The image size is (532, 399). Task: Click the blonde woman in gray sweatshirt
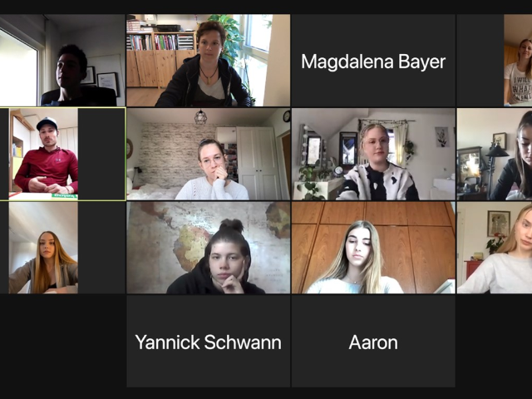click(495, 248)
